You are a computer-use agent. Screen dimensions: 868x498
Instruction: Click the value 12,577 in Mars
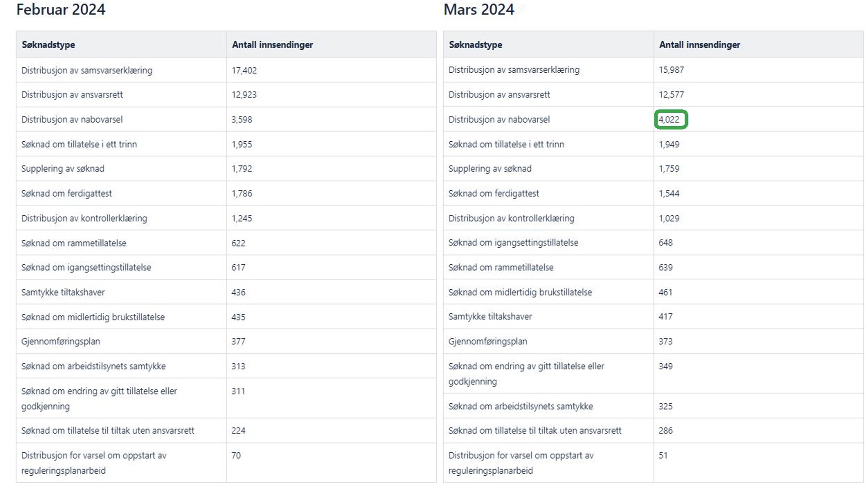point(671,95)
